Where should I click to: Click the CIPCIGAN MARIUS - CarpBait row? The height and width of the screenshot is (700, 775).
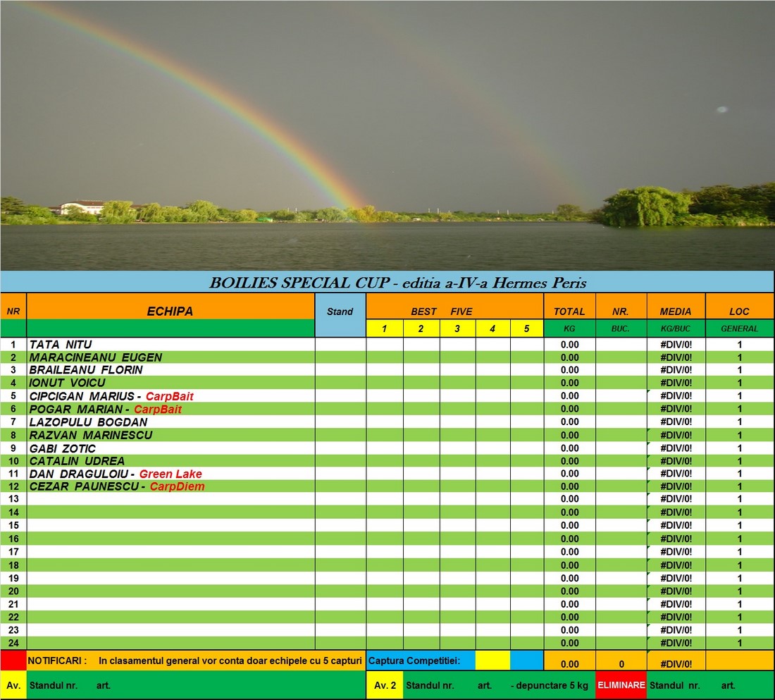click(x=111, y=396)
